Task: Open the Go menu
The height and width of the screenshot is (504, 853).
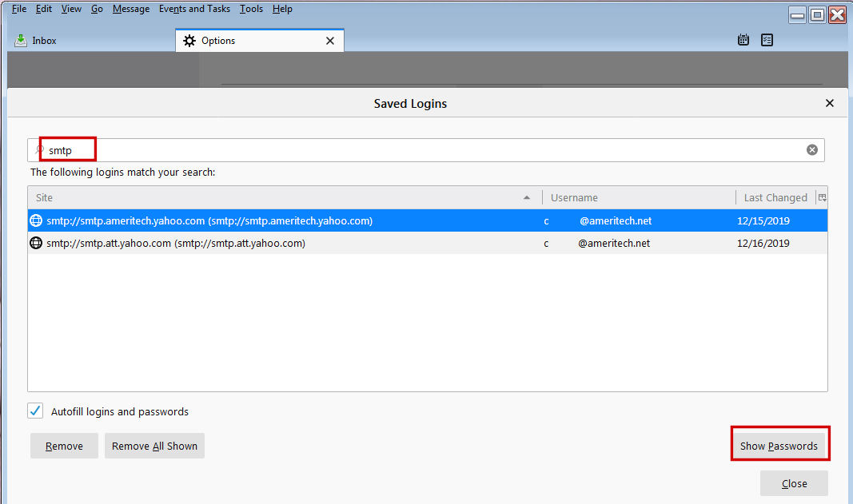Action: (x=97, y=9)
